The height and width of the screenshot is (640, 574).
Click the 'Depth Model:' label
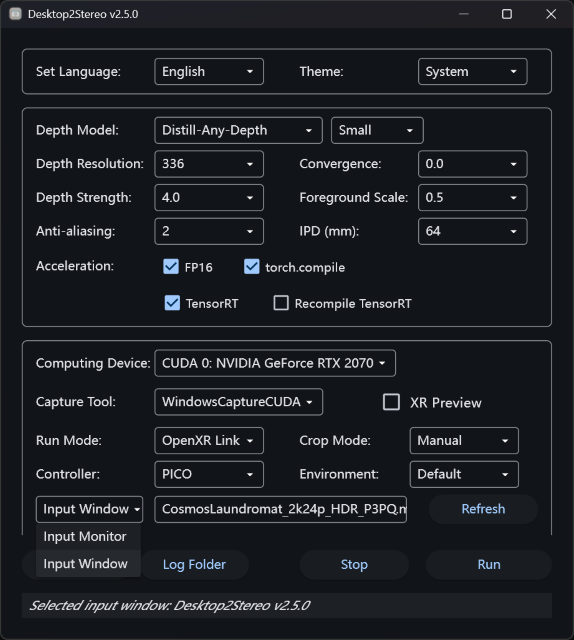(77, 130)
